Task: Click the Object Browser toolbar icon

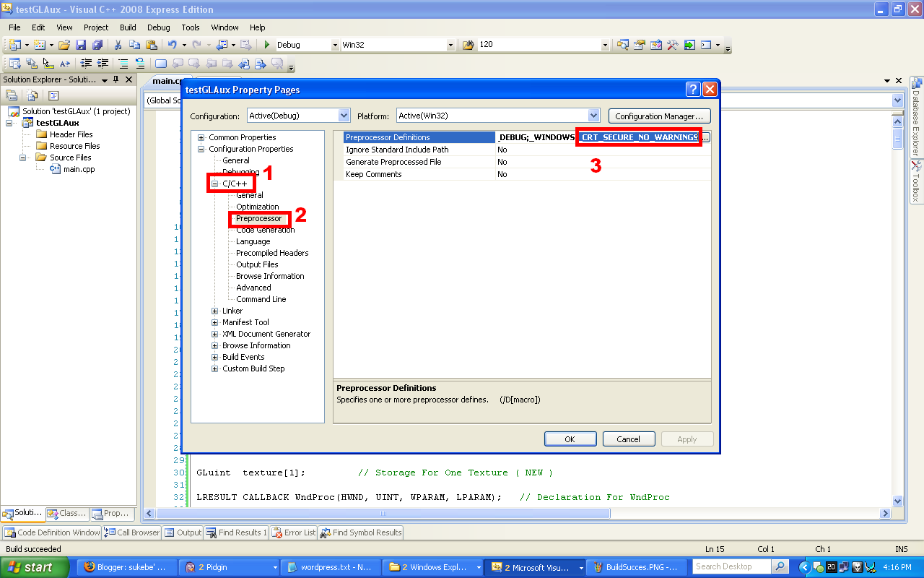Action: (656, 45)
